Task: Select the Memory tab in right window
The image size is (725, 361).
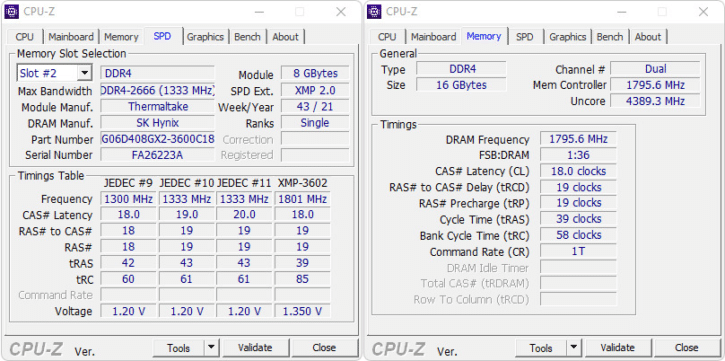Action: (x=484, y=37)
